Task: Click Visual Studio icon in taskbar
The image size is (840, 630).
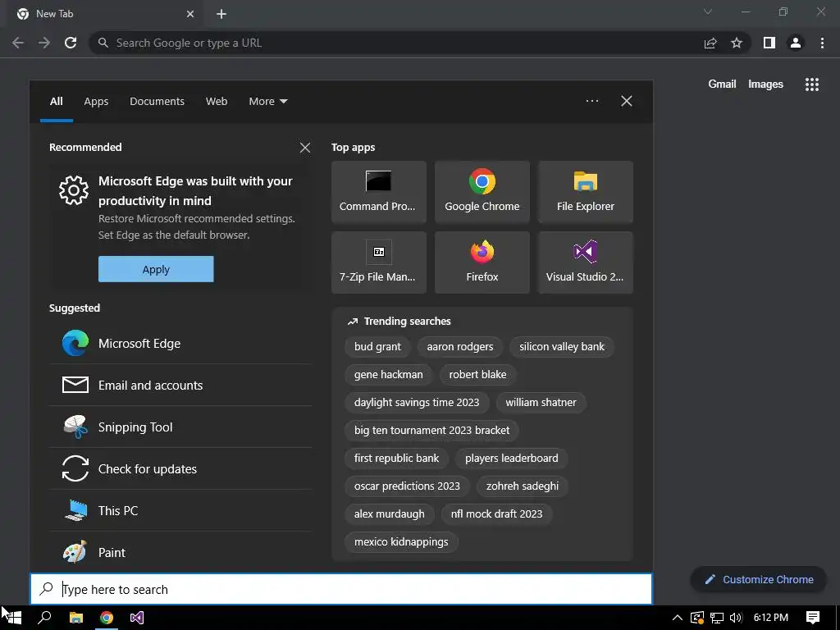Action: pos(137,618)
